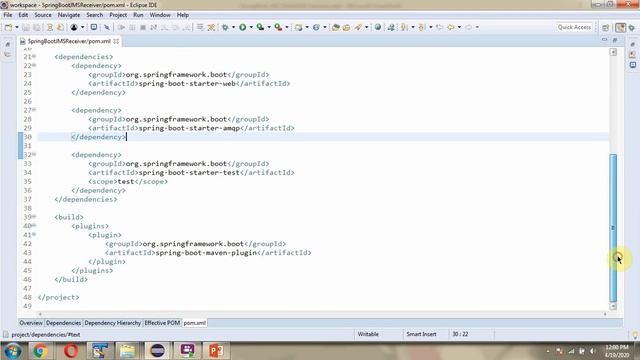Click the Debug launch icon
Viewport: 640px width, 360px height.
pos(225,27)
